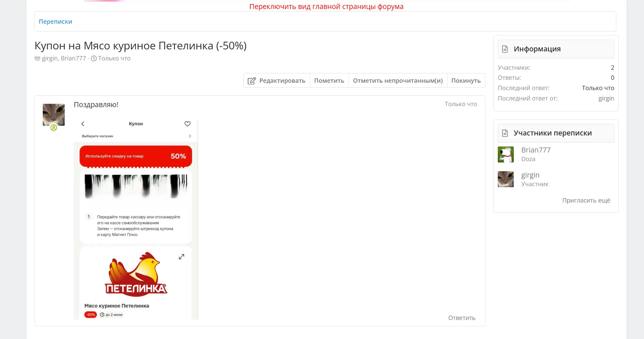
Task: Click the Участники переписки panel heading
Action: 553,133
